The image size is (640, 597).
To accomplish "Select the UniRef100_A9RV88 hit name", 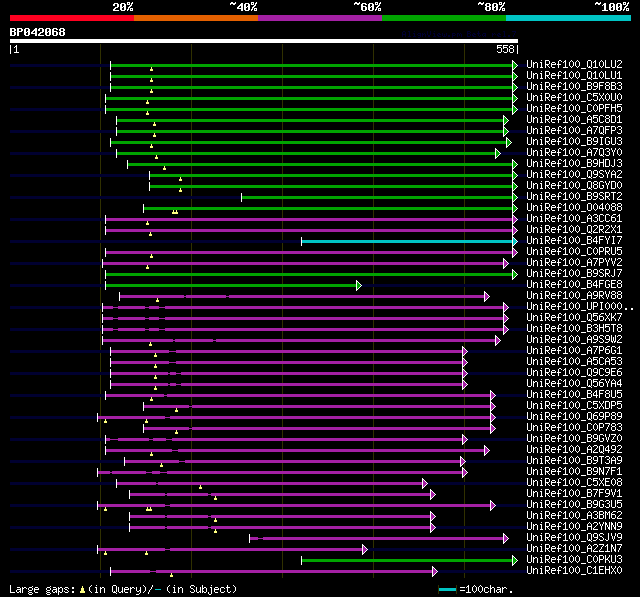I will 574,296.
